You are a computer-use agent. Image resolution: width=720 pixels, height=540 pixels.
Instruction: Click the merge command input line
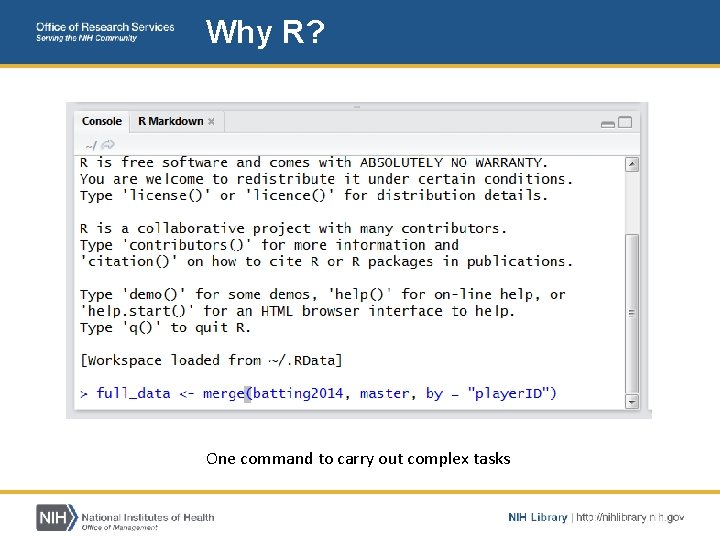pyautogui.click(x=318, y=394)
